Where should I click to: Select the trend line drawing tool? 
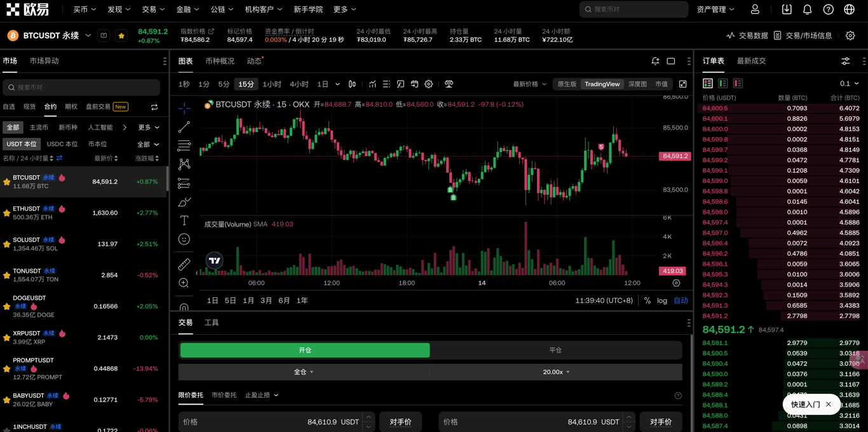tap(184, 127)
